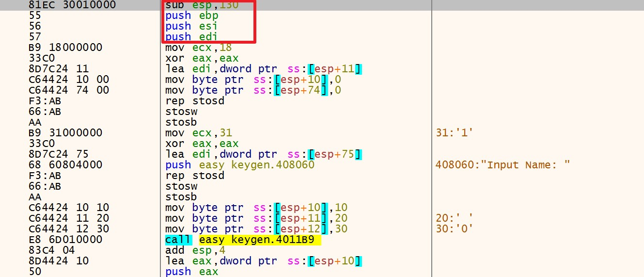Viewport: 644px width, 277px height.
Task: Select opcode bytes 'C64424 74 00'
Action: (69, 90)
